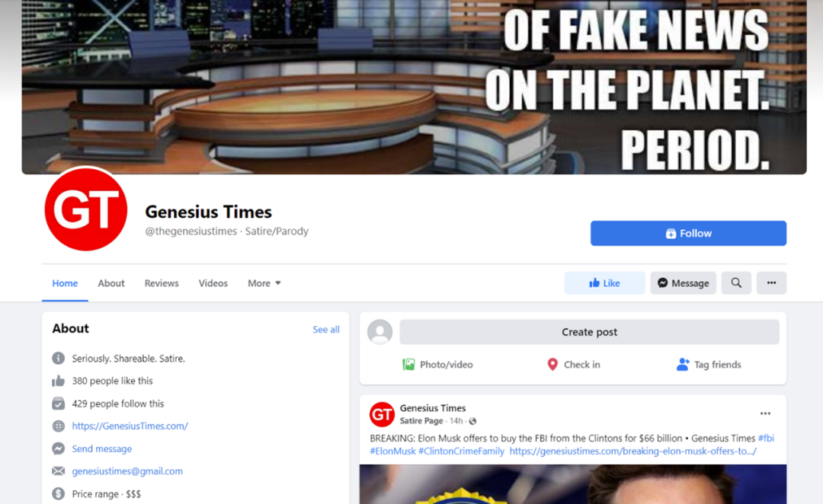Click the #ElonMusk hashtag in post
The image size is (823, 504).
tap(392, 451)
